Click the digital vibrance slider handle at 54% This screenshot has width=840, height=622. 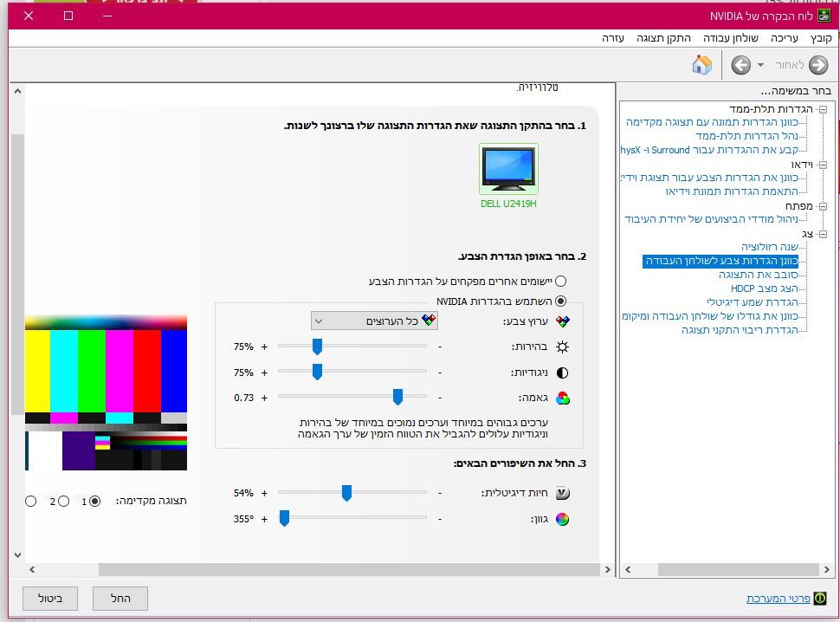(x=346, y=493)
